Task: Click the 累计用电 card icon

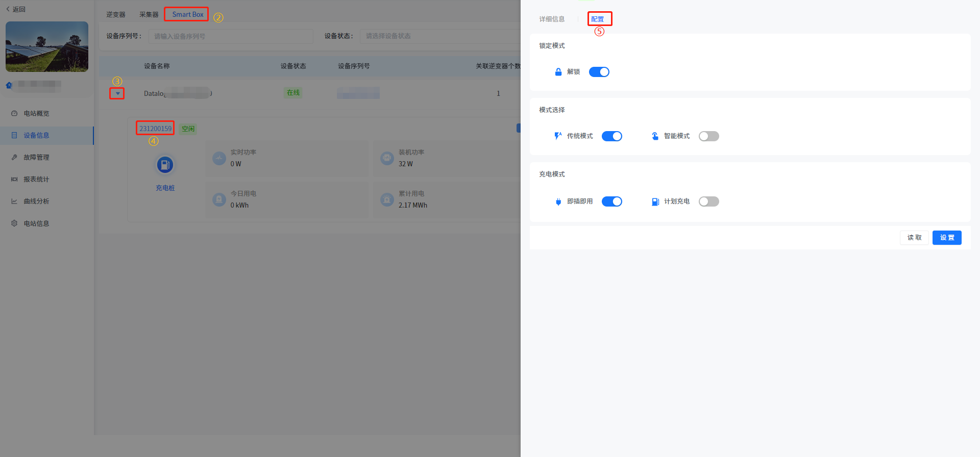Action: (387, 199)
